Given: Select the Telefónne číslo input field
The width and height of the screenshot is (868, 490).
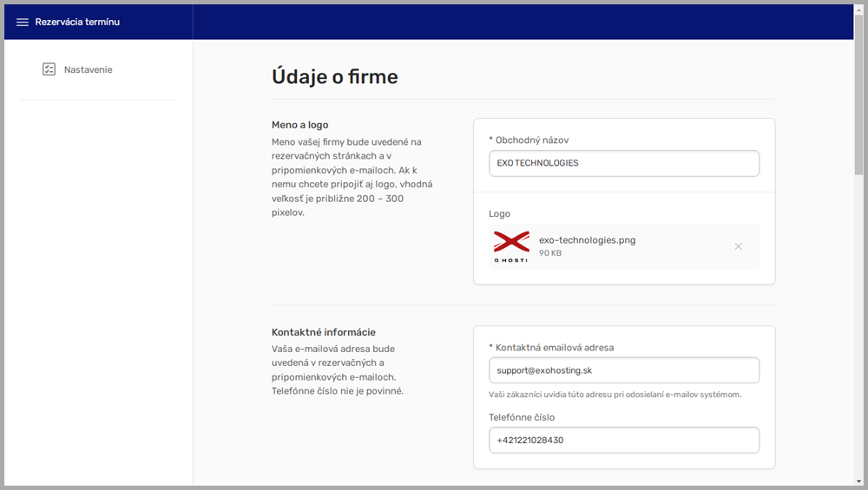Looking at the screenshot, I should click(x=623, y=440).
